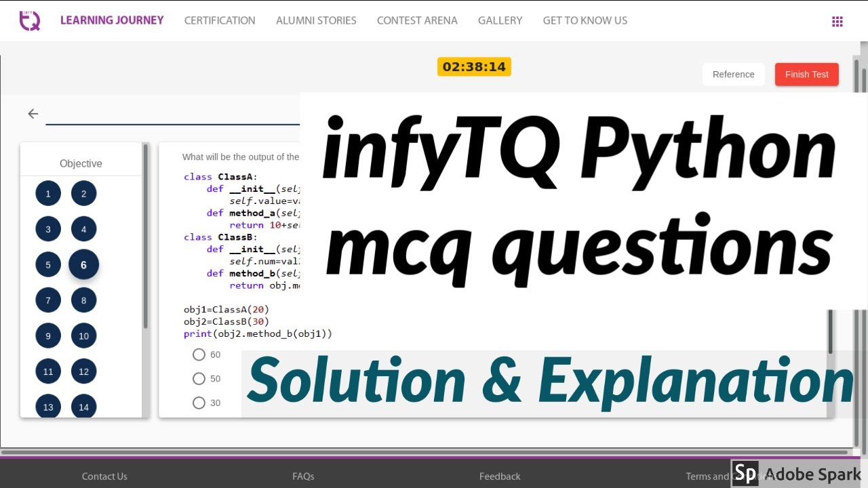Jump to question 7

pyautogui.click(x=48, y=300)
